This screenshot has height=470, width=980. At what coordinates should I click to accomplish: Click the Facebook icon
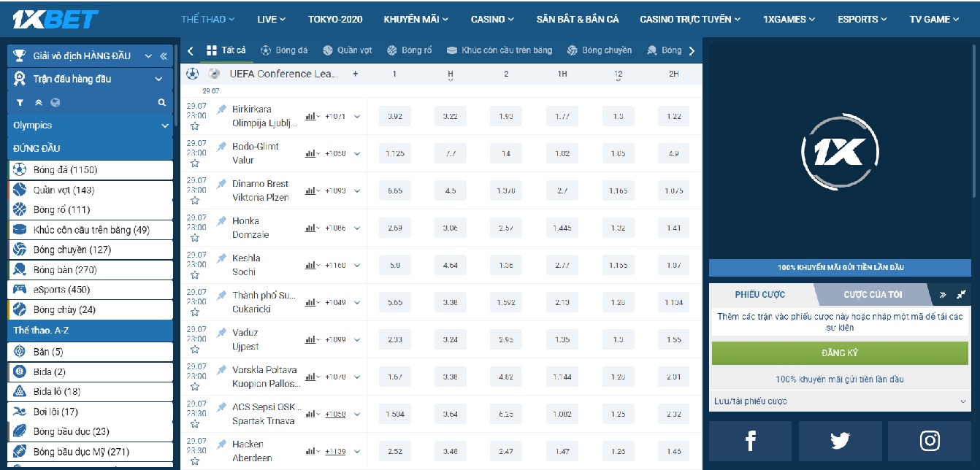[750, 440]
